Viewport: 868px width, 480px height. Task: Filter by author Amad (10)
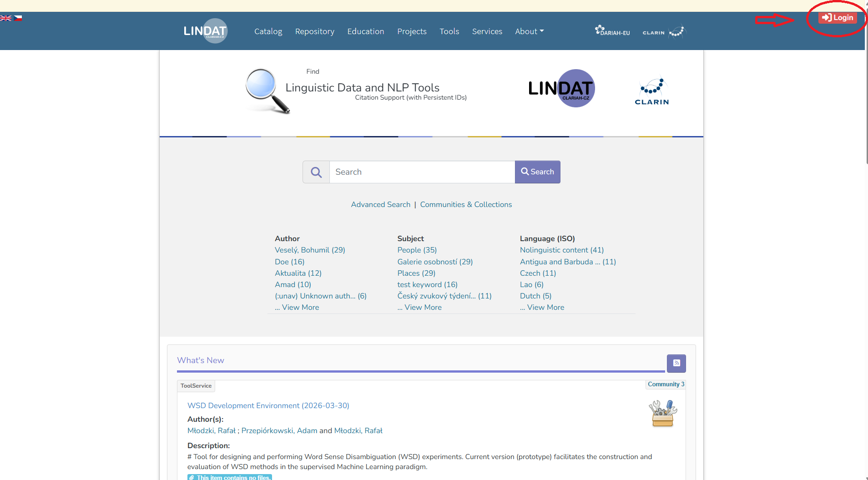[x=293, y=284]
